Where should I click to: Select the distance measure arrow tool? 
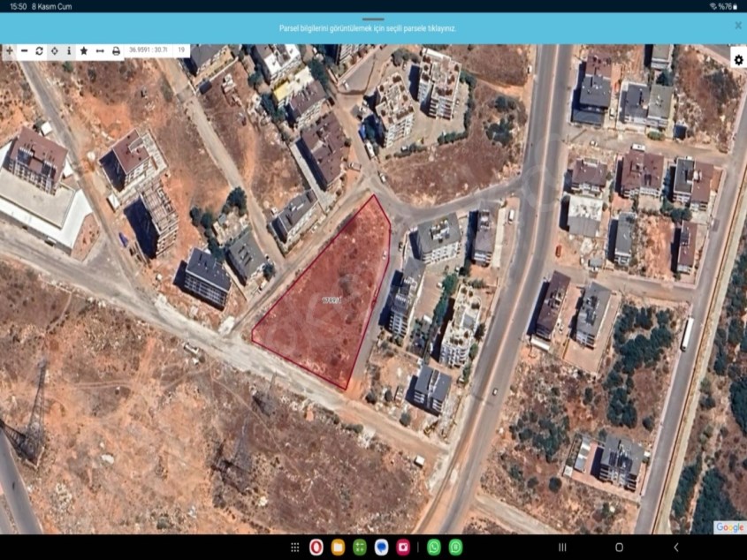100,51
